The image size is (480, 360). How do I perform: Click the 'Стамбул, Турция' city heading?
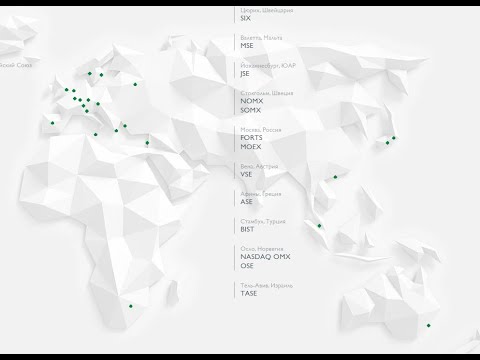point(263,221)
